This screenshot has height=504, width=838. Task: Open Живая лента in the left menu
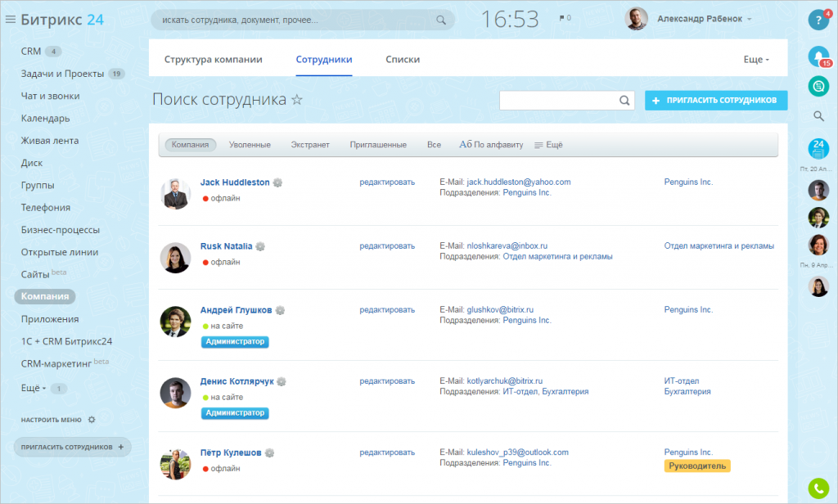[x=50, y=141]
